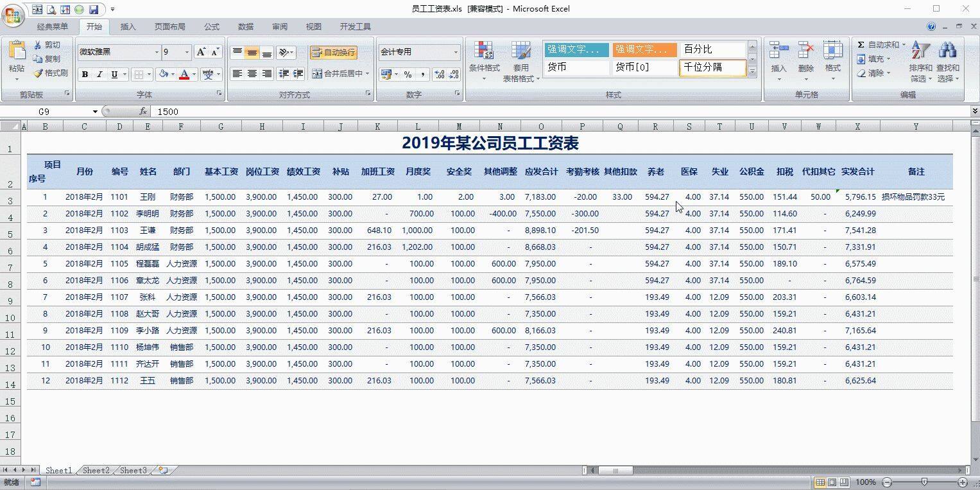Set bottom vertical alignment
Image resolution: width=980 pixels, height=490 pixels.
click(x=267, y=52)
